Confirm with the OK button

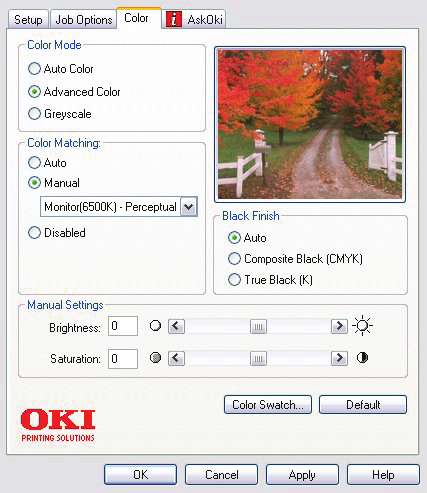[x=140, y=474]
